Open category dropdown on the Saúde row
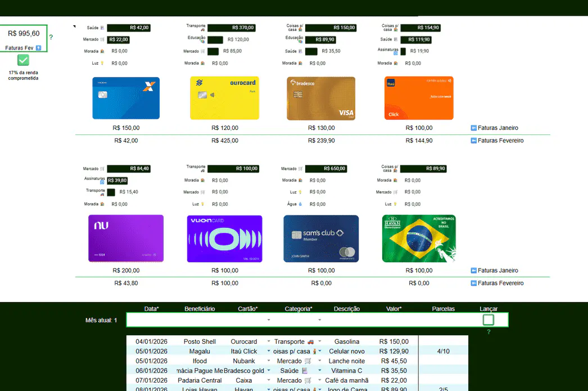 [x=320, y=371]
